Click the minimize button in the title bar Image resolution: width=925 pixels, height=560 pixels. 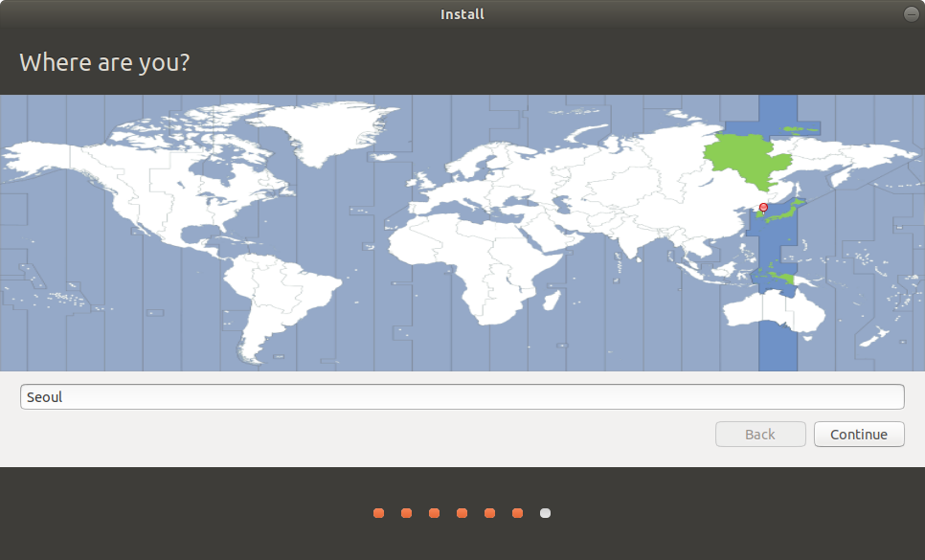(x=911, y=14)
